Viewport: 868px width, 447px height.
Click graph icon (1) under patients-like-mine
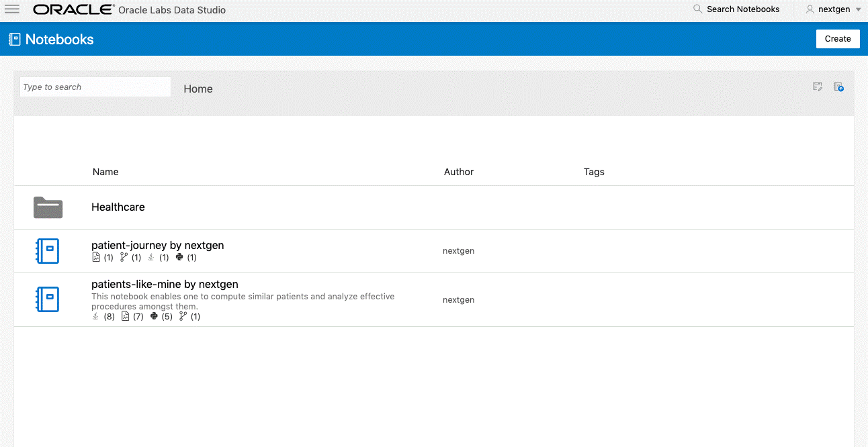pyautogui.click(x=183, y=316)
